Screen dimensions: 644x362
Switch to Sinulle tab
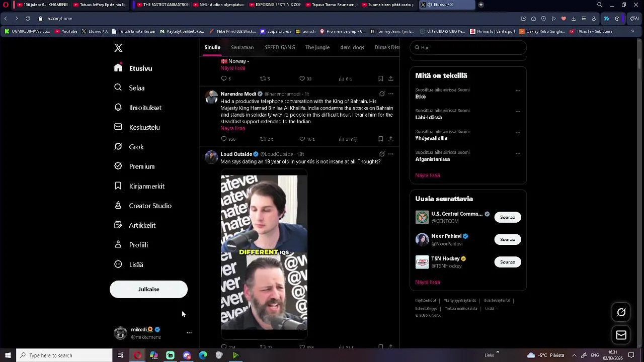tap(212, 47)
